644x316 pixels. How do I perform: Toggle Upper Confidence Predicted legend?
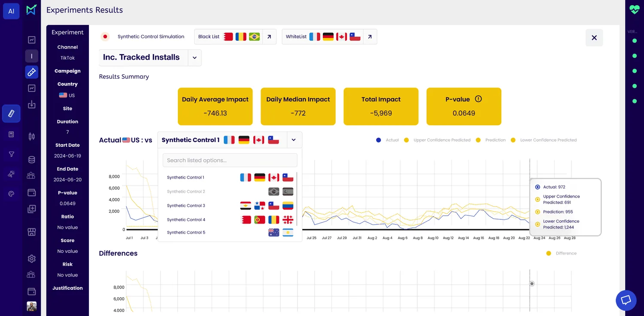click(x=437, y=140)
